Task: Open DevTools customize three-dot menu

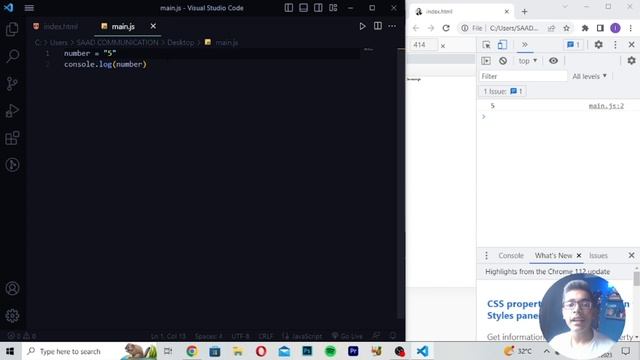Action: coord(616,44)
